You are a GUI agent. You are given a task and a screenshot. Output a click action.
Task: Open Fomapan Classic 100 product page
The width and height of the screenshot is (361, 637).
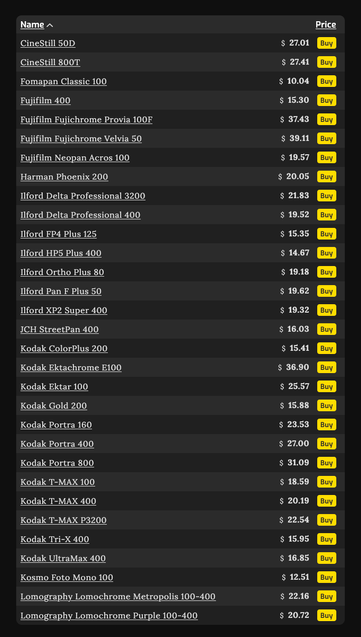point(64,81)
